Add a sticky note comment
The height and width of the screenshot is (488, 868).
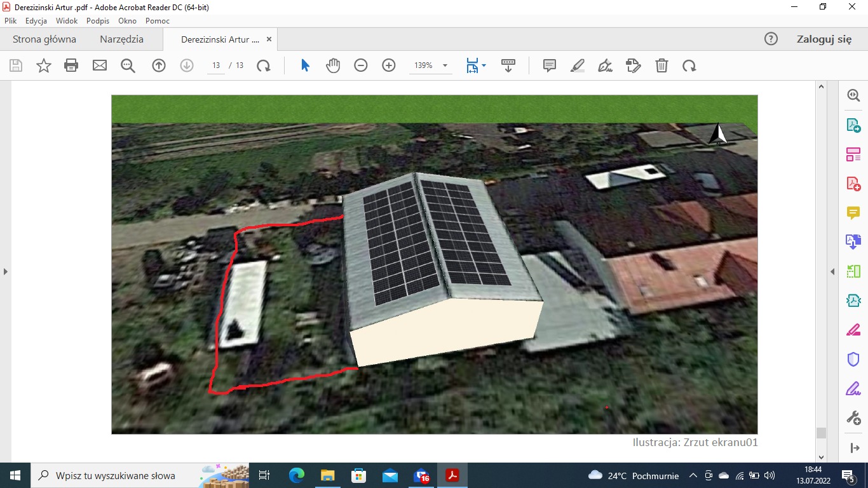pos(550,65)
